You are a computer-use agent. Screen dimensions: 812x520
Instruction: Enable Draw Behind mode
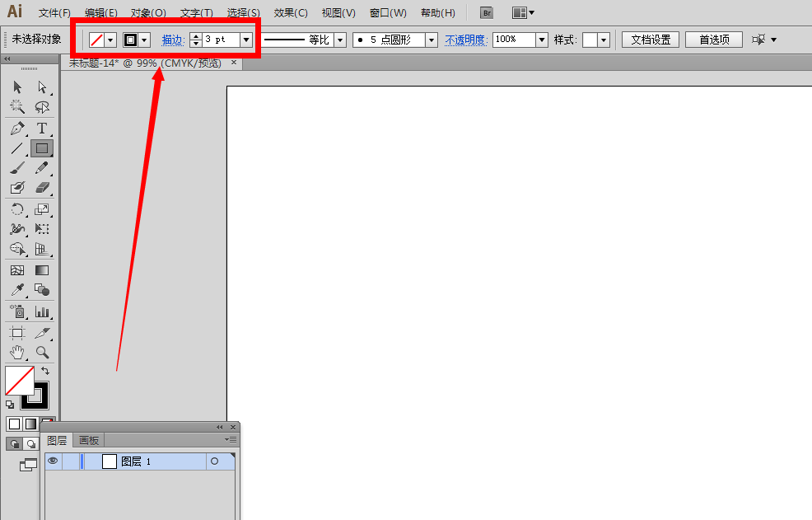coord(31,444)
